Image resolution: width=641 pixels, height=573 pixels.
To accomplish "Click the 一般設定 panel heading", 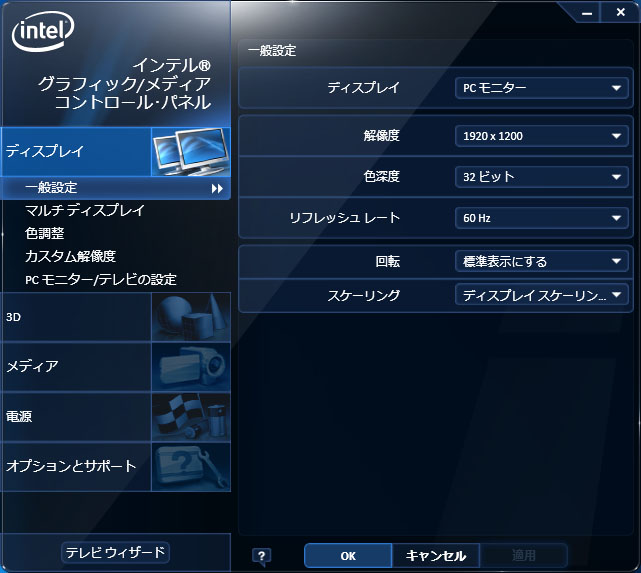I will (272, 51).
